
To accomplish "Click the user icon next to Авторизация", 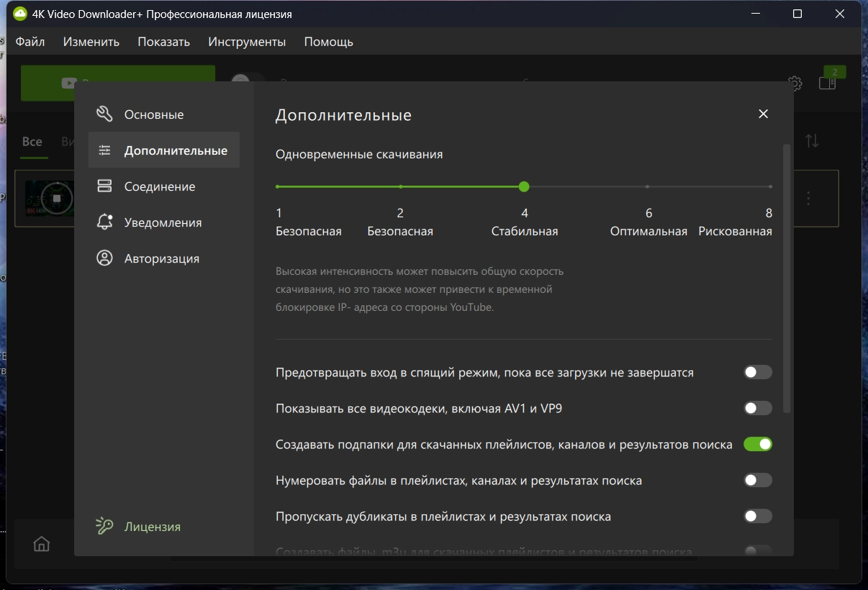I will 104,258.
